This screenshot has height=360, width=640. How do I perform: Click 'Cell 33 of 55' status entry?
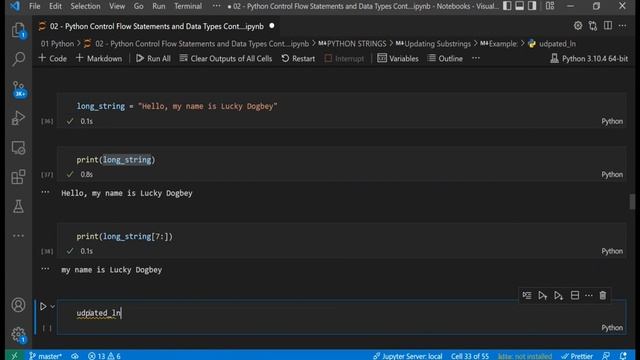tap(470, 356)
